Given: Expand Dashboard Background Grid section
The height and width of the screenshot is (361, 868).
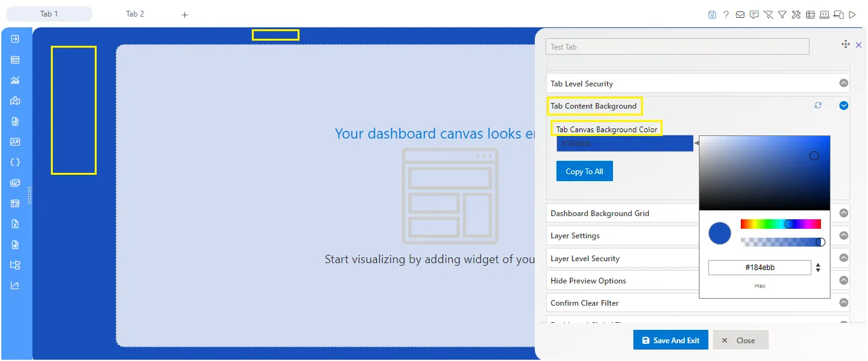Looking at the screenshot, I should coord(844,213).
